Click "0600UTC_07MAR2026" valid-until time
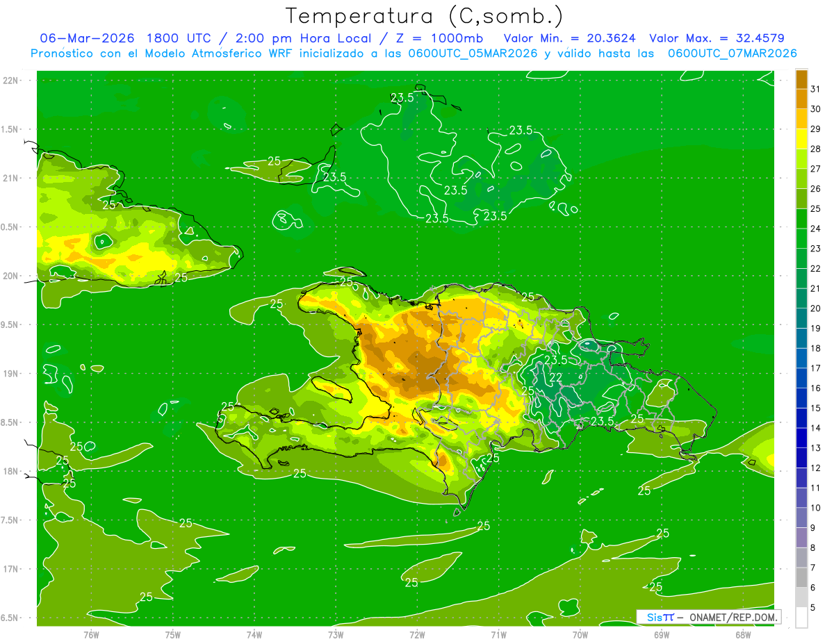This screenshot has width=834, height=644. click(732, 53)
